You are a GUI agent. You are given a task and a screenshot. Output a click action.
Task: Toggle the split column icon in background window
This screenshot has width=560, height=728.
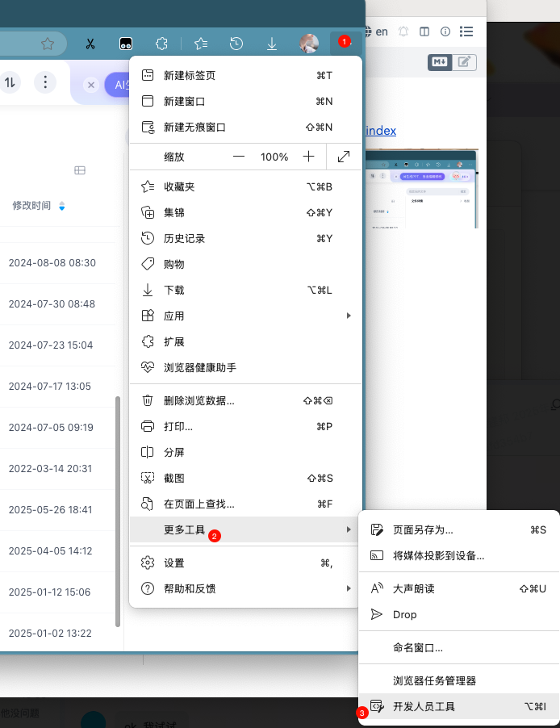pyautogui.click(x=424, y=31)
